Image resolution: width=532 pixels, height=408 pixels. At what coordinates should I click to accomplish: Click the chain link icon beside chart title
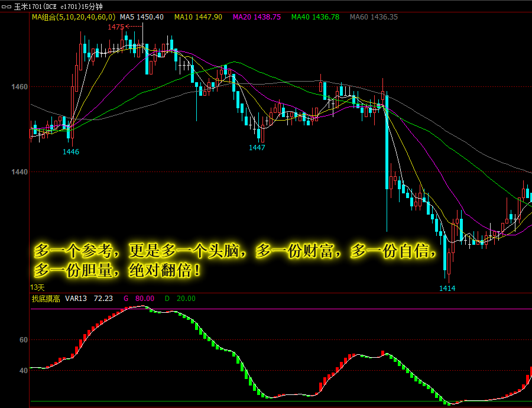[x=7, y=7]
